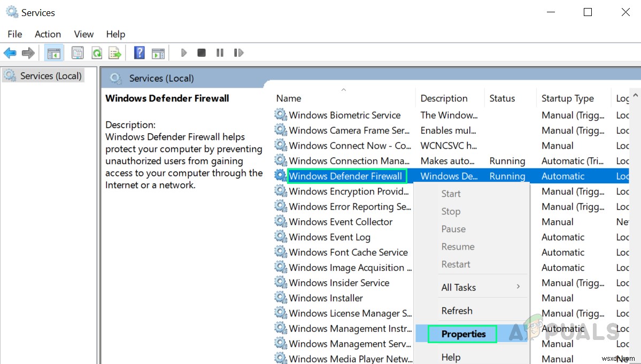Toggle the Show/Hide Console Tree icon

[53, 52]
